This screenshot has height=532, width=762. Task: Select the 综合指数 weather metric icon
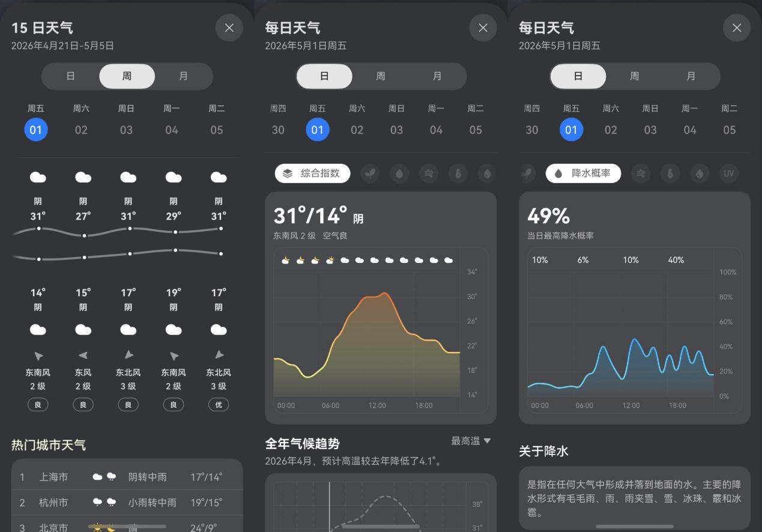tap(312, 173)
